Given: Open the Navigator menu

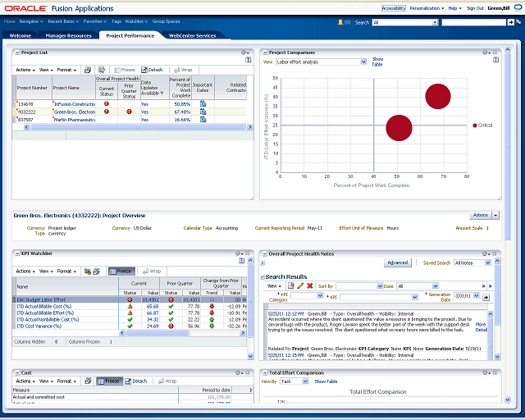Looking at the screenshot, I should 31,21.
